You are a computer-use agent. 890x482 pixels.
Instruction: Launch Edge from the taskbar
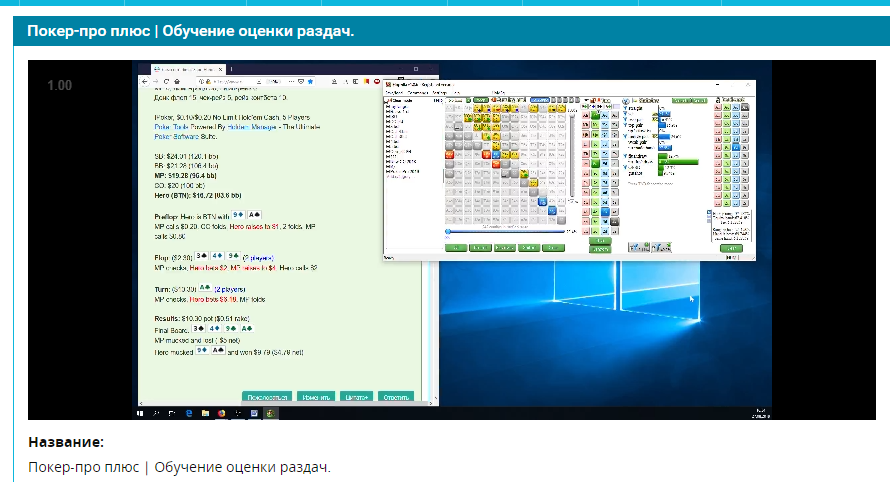[x=188, y=413]
